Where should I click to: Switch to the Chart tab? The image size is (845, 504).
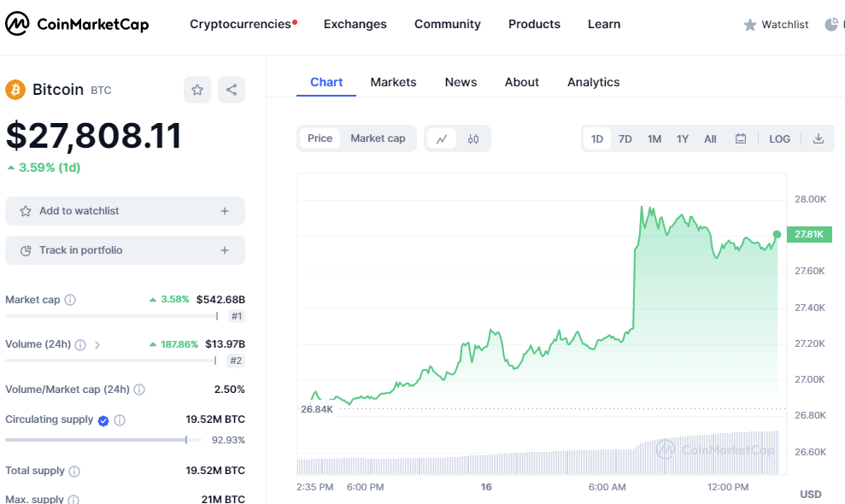click(x=326, y=82)
